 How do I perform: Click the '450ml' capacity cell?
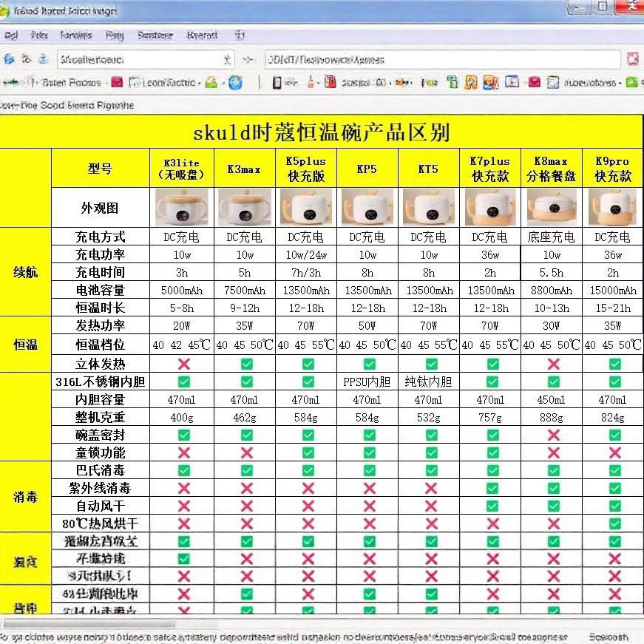[x=552, y=399]
